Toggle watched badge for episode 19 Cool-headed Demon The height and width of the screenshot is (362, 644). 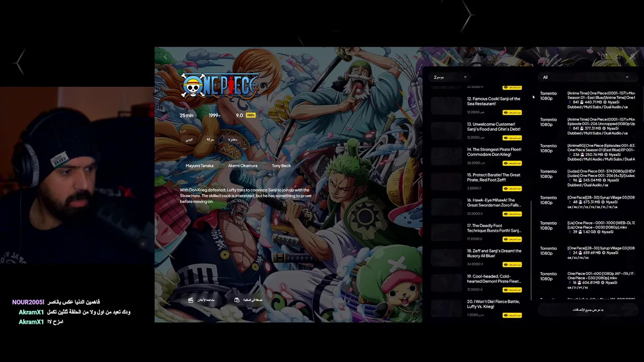point(512,290)
